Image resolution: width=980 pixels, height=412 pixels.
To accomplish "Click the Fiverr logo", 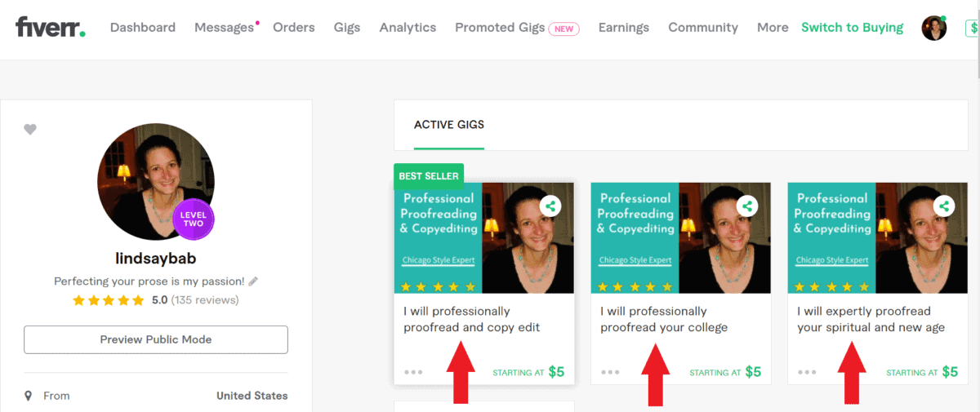I will click(x=50, y=28).
